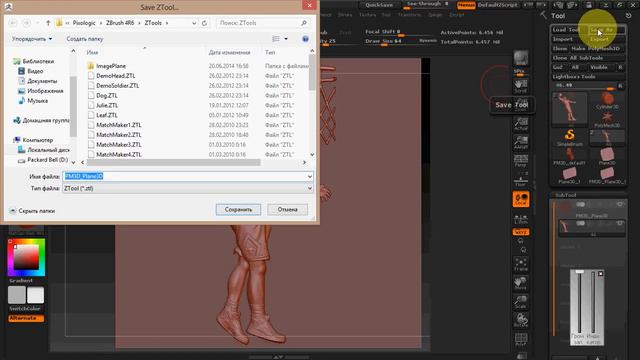The height and width of the screenshot is (360, 640).
Task: Toggle the orange Local button
Action: click(521, 199)
